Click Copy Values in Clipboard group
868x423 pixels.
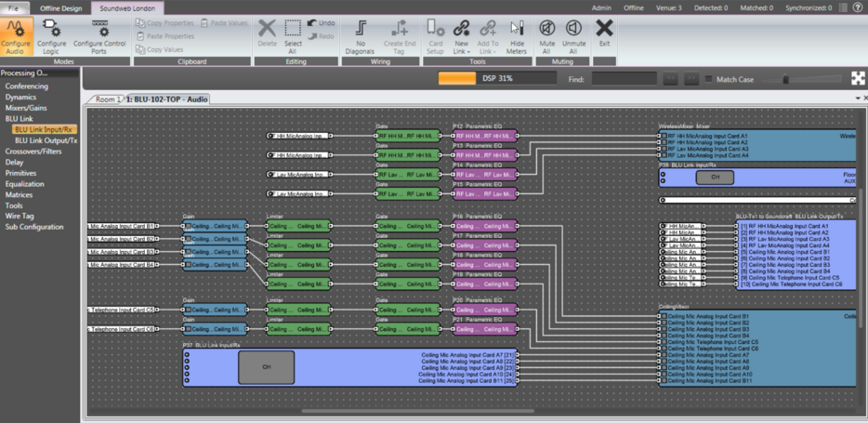(x=160, y=49)
